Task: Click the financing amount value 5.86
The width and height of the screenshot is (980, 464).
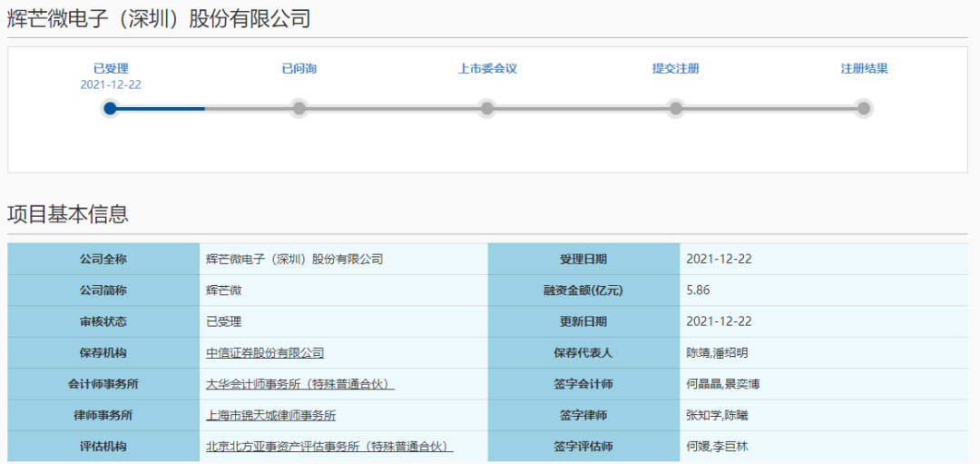Action: tap(698, 291)
